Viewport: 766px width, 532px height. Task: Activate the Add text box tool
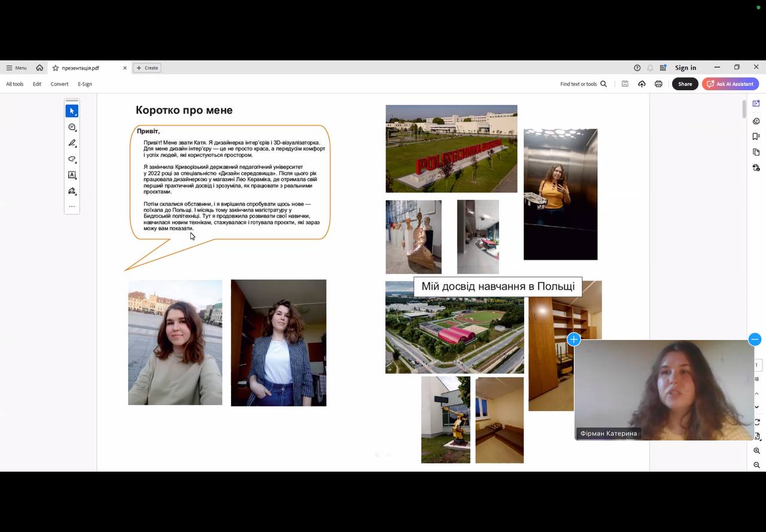tap(72, 175)
